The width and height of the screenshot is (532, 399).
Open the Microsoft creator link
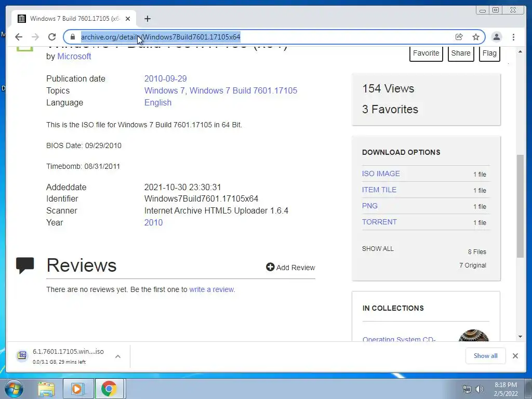click(74, 56)
